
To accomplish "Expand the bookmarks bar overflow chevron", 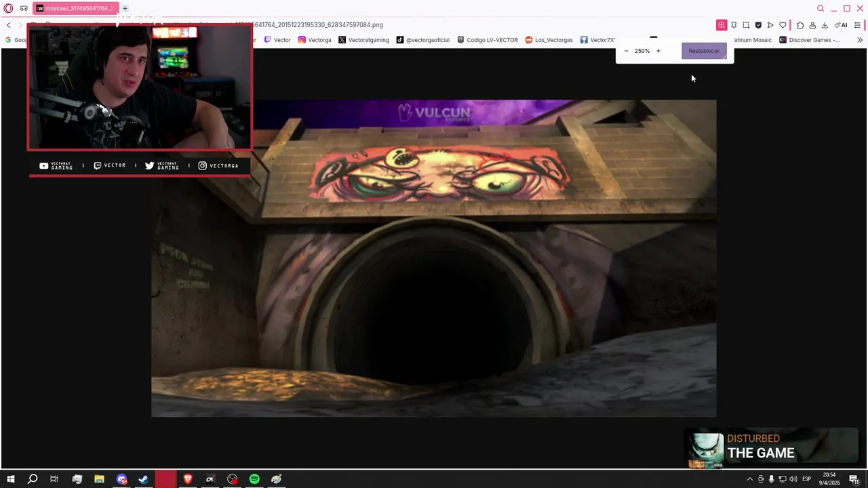I will (860, 40).
